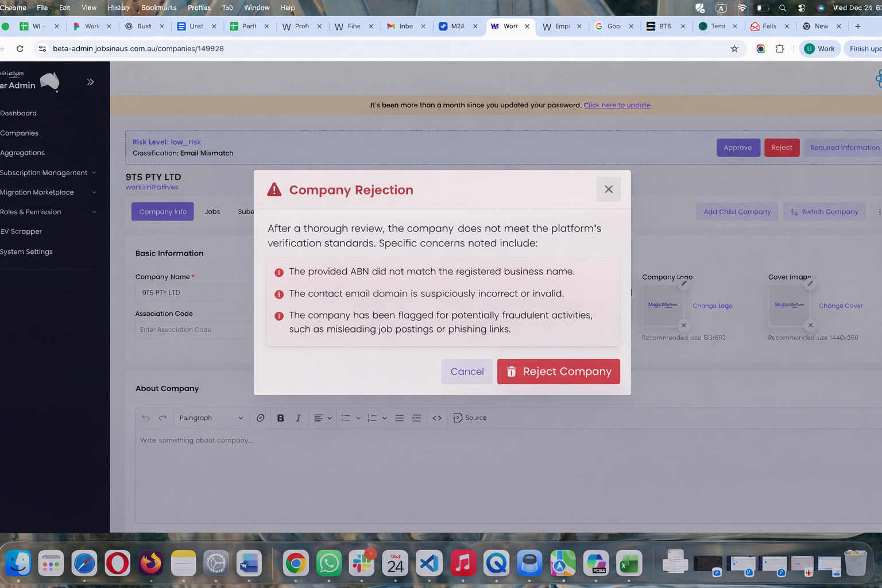Switch to the Jobs tab
This screenshot has width=882, height=588.
tap(212, 212)
